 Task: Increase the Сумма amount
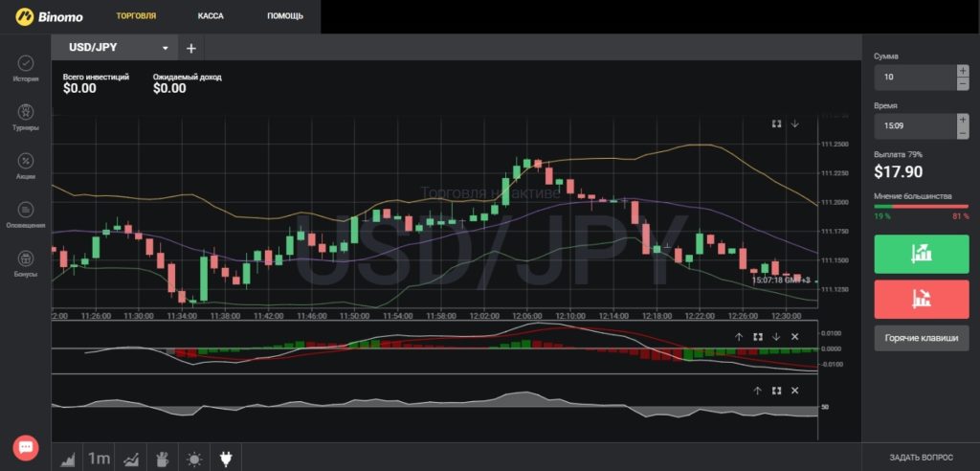963,71
